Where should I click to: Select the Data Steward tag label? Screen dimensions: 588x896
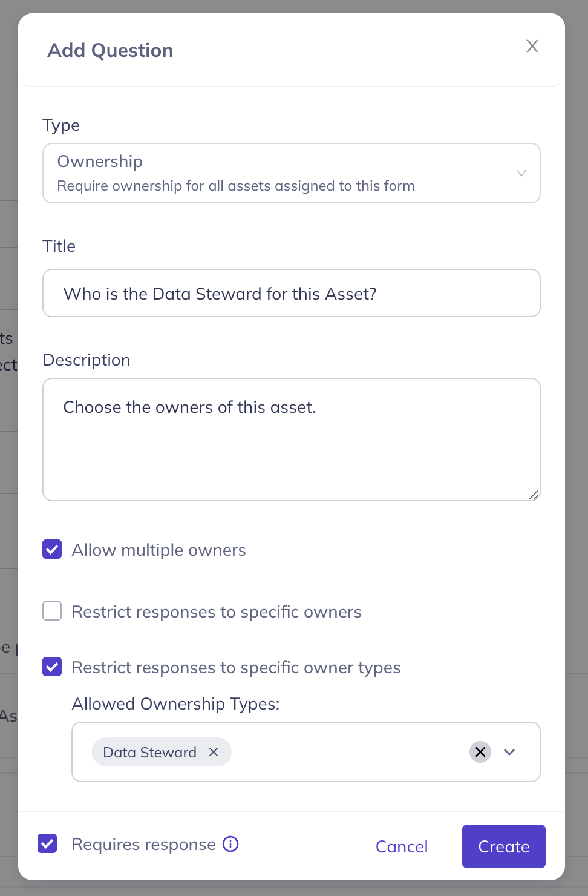(149, 752)
